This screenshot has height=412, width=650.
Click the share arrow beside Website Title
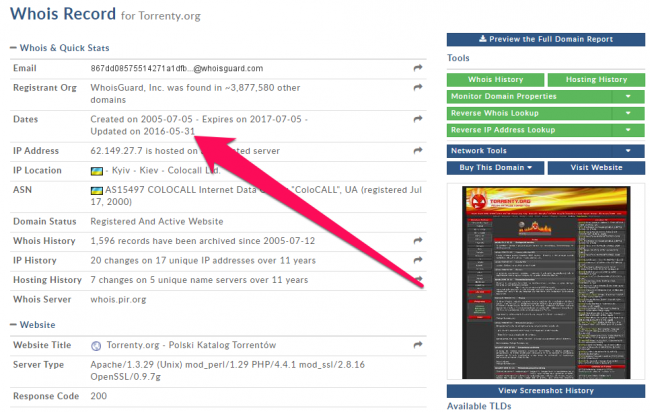pyautogui.click(x=418, y=344)
